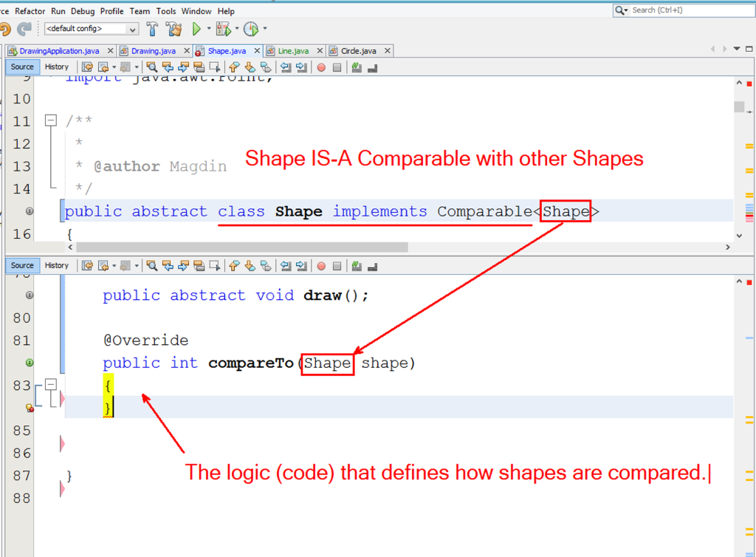Run the project with the green arrow
756x557 pixels.
coord(196,29)
